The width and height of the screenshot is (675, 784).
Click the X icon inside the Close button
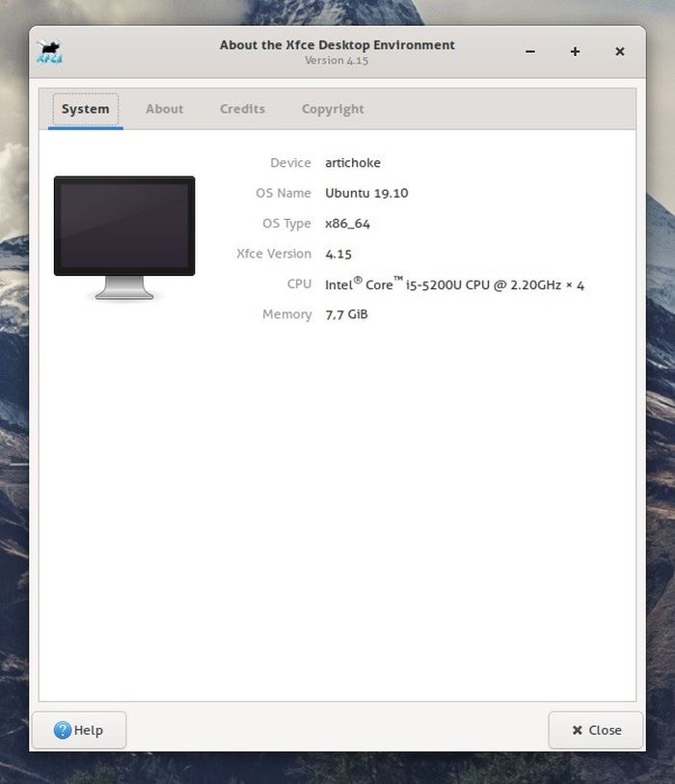pyautogui.click(x=577, y=730)
